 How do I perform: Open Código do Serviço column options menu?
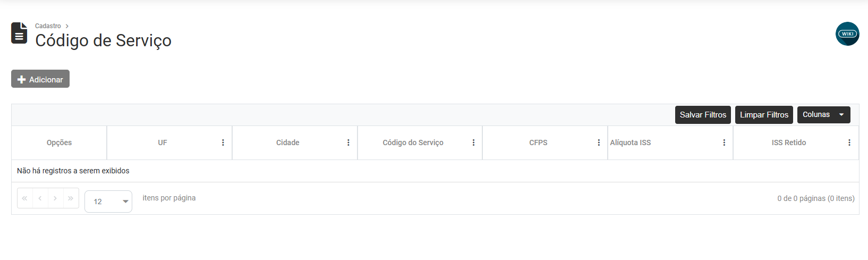[474, 142]
